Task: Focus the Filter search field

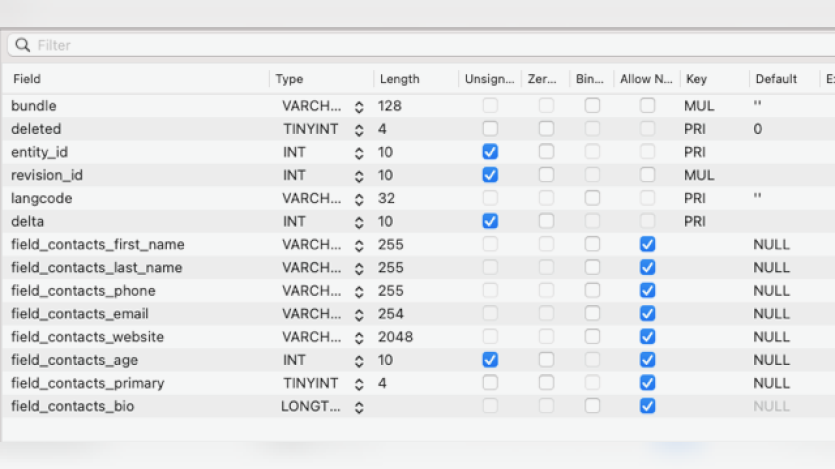Action: 421,45
